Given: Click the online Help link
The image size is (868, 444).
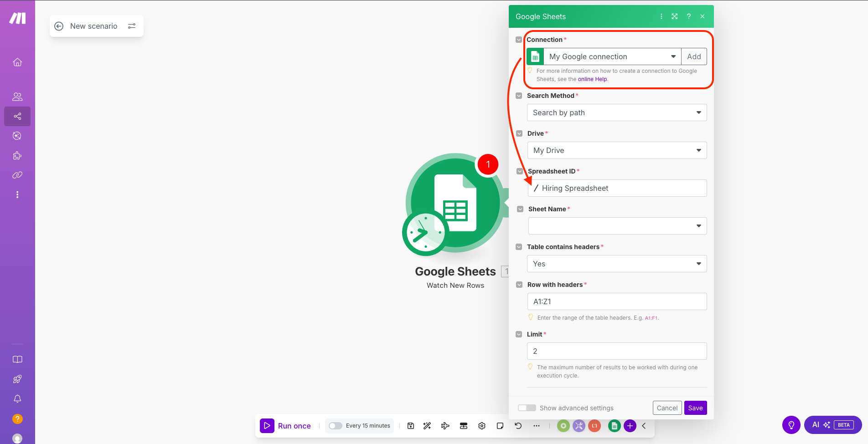Looking at the screenshot, I should click(x=592, y=79).
